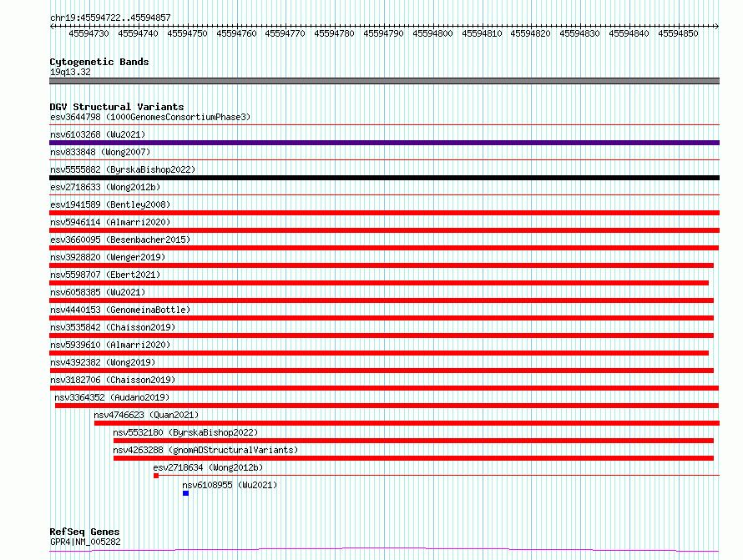
Task: Open the nsv4263288 (gnomADStructuralVariants) variant label
Action: 205,450
